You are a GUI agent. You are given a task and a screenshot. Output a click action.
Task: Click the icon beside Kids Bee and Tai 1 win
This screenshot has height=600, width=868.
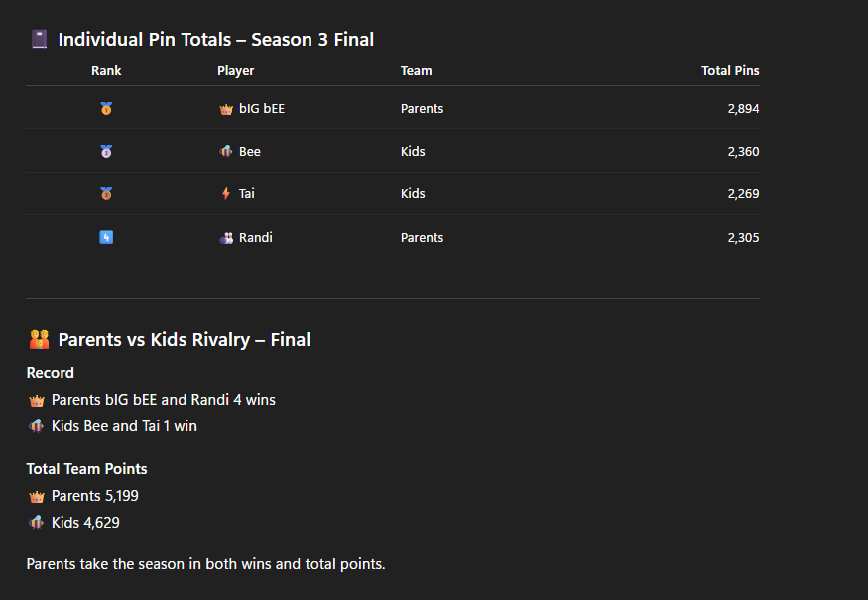click(37, 426)
